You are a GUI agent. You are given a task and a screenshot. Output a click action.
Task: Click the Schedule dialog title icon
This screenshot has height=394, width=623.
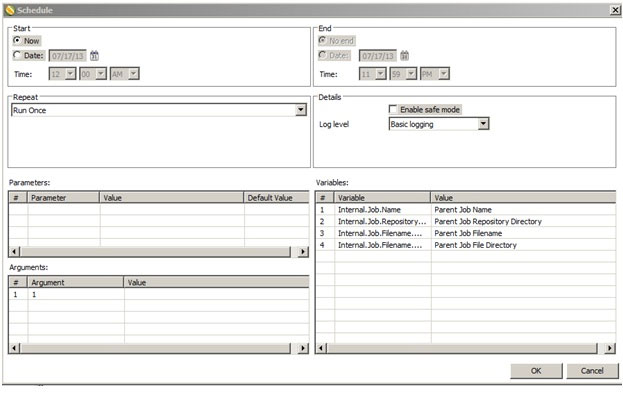click(10, 10)
